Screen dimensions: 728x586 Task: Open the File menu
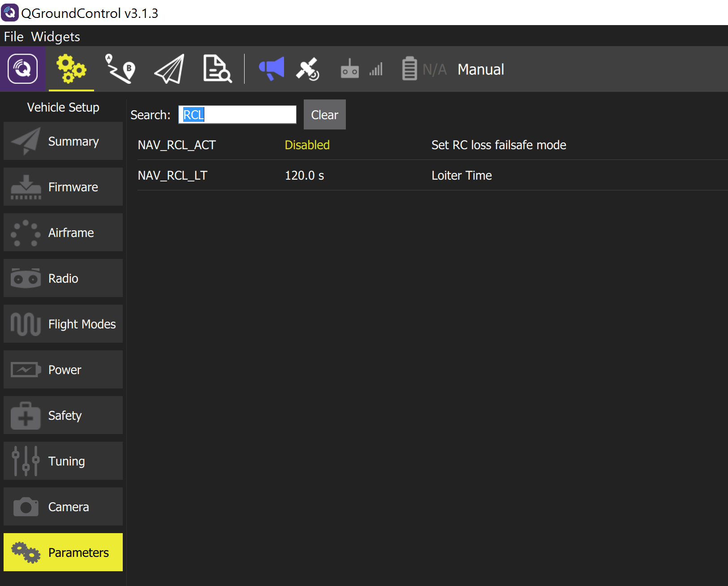(x=13, y=36)
